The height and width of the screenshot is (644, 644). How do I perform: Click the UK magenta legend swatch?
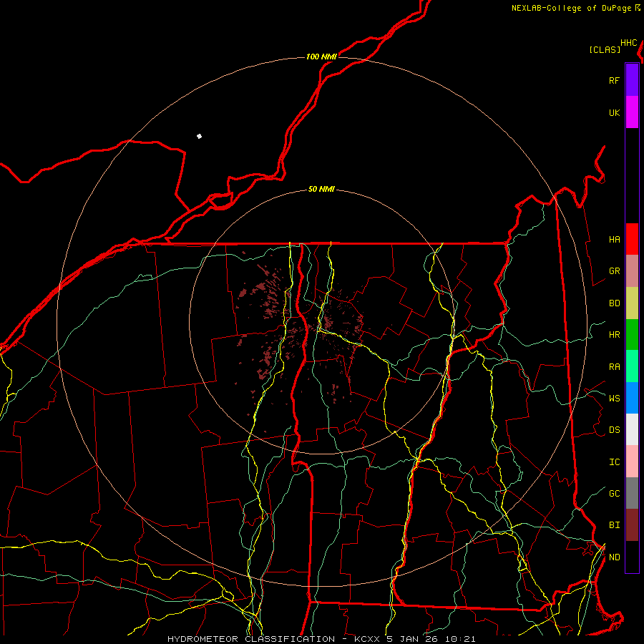[632, 112]
